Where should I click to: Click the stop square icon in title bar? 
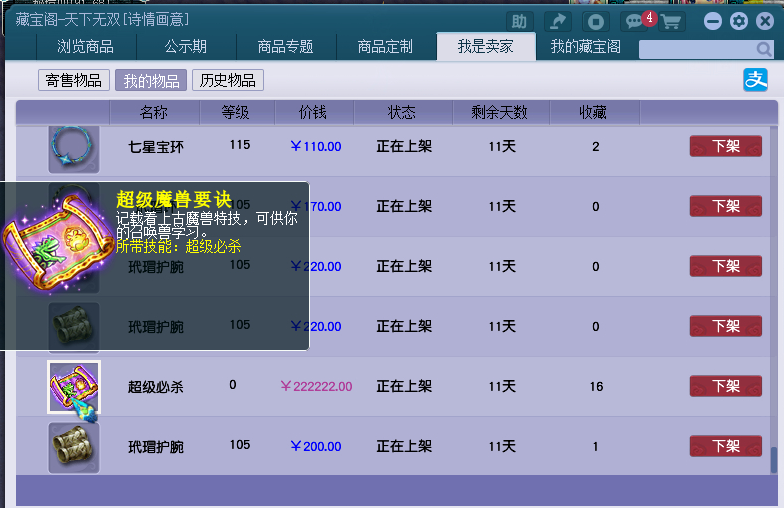point(596,21)
